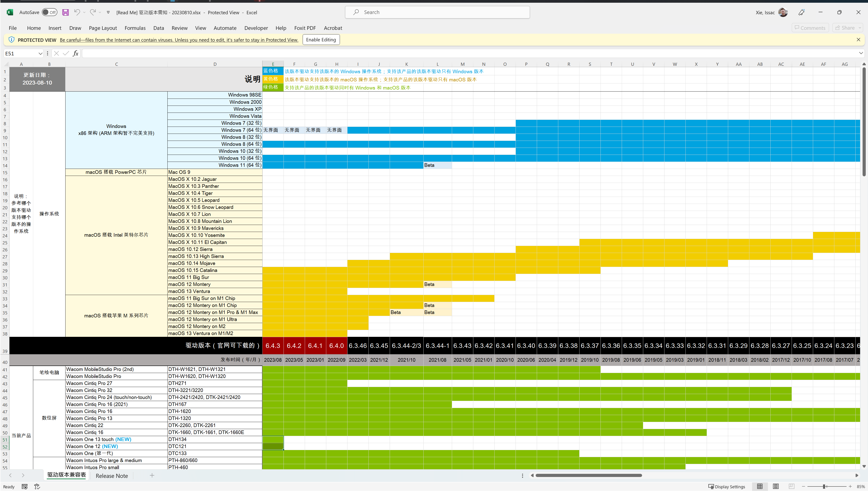Switch to the 驱动版本兼容表 sheet tab

[66, 475]
